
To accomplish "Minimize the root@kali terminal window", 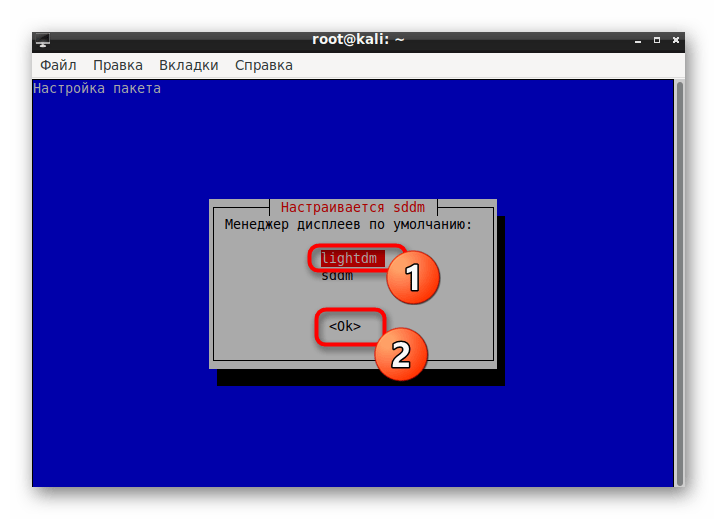I will point(637,41).
